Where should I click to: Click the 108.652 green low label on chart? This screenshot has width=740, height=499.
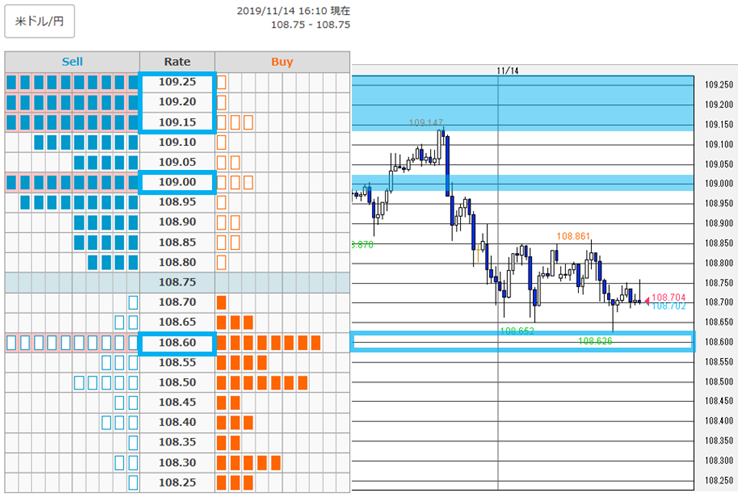(517, 331)
